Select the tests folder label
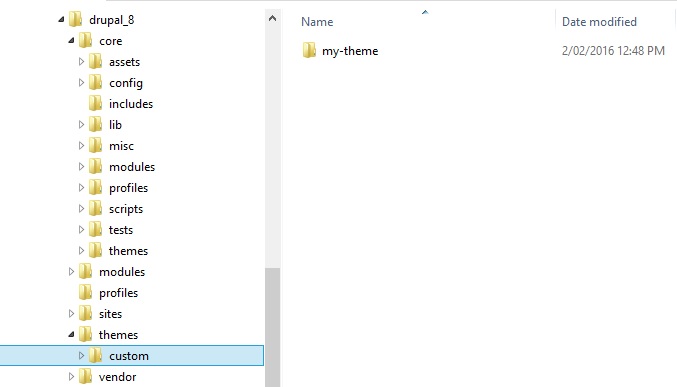This screenshot has width=677, height=387. pyautogui.click(x=120, y=230)
